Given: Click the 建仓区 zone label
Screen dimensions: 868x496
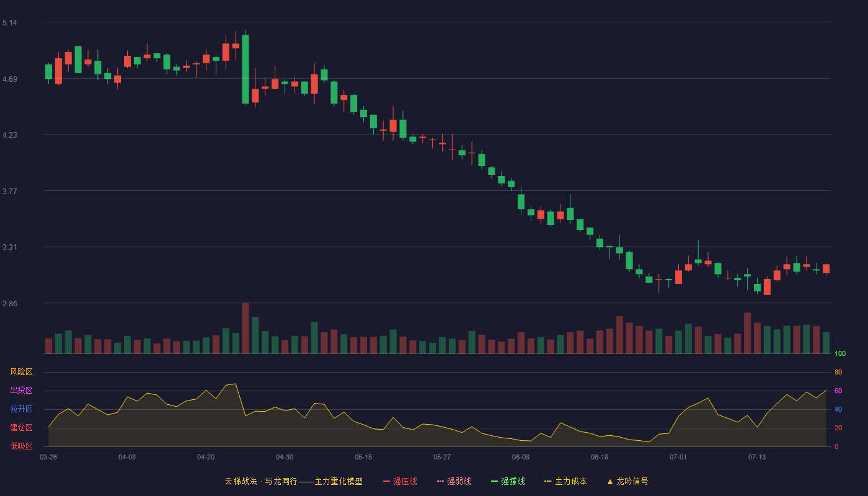Looking at the screenshot, I should [x=22, y=428].
